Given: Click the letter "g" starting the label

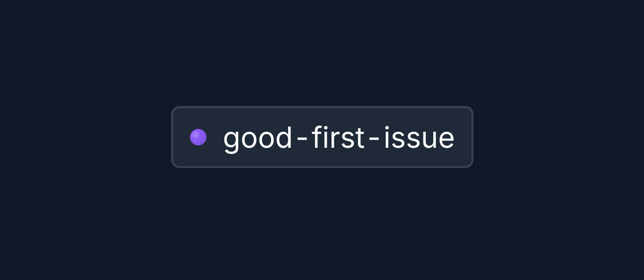Looking at the screenshot, I should [x=231, y=140].
